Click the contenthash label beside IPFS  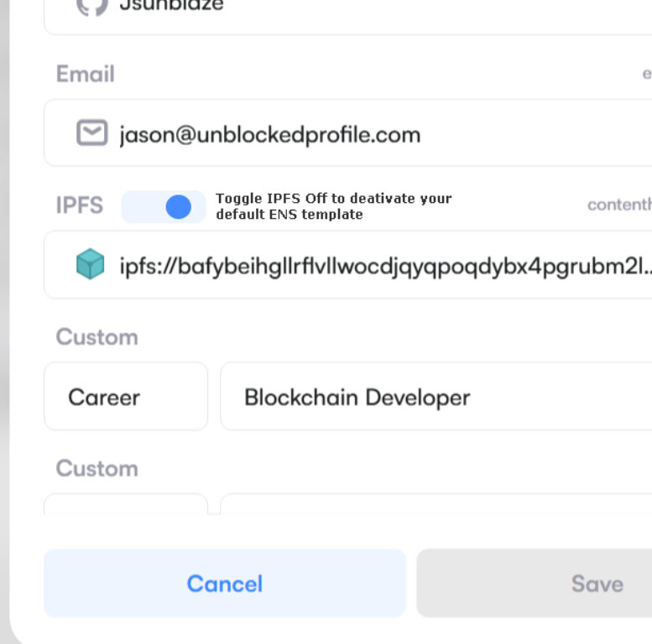coord(619,205)
